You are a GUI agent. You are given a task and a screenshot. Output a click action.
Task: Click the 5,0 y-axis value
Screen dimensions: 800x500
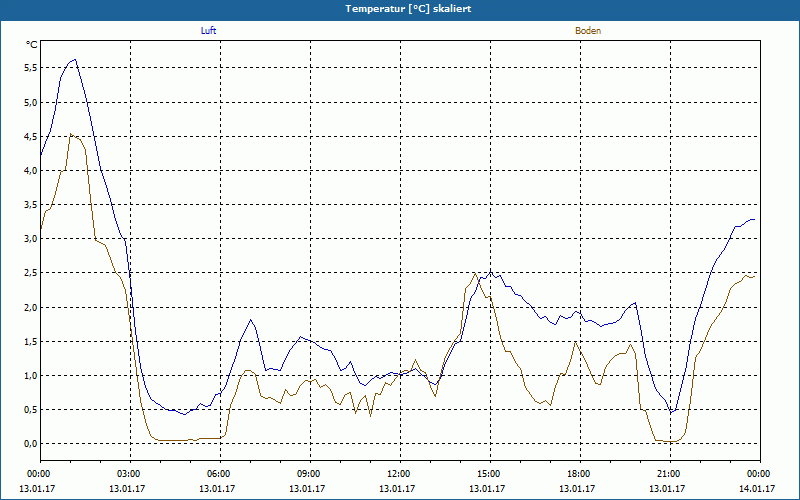click(x=31, y=102)
